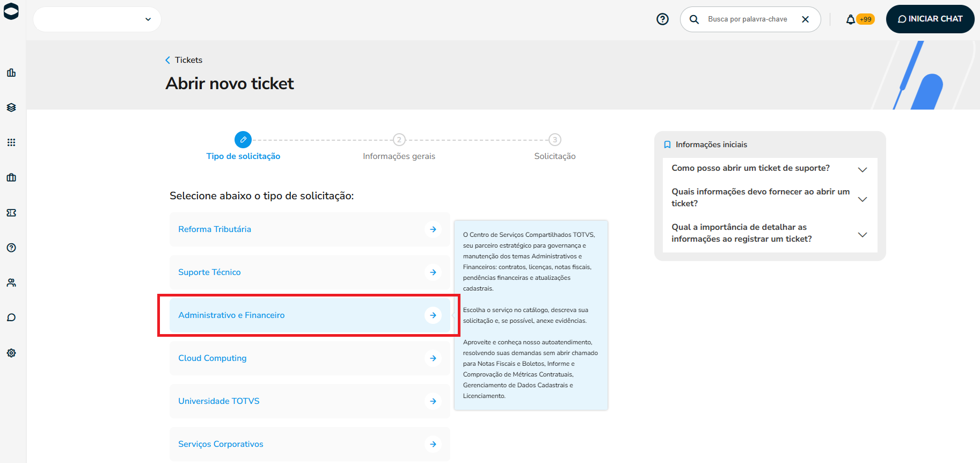
Task: Choose Suporte Técnico request type
Action: pos(310,272)
